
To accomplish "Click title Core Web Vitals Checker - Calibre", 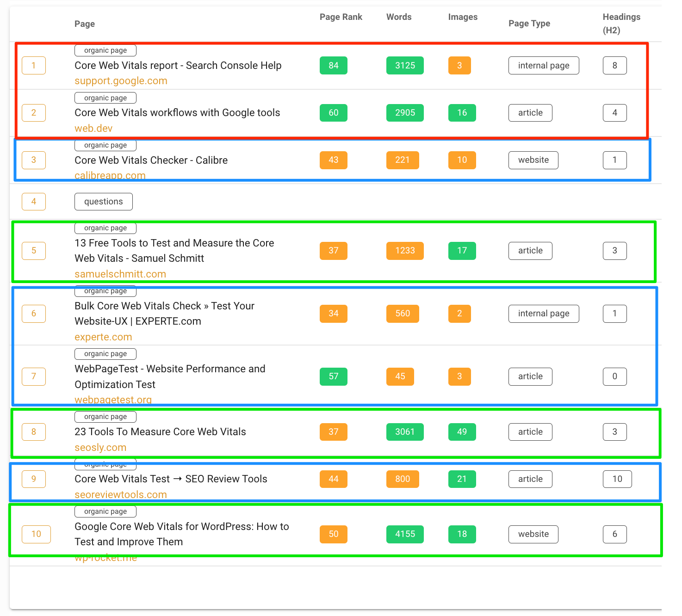I will (x=151, y=160).
